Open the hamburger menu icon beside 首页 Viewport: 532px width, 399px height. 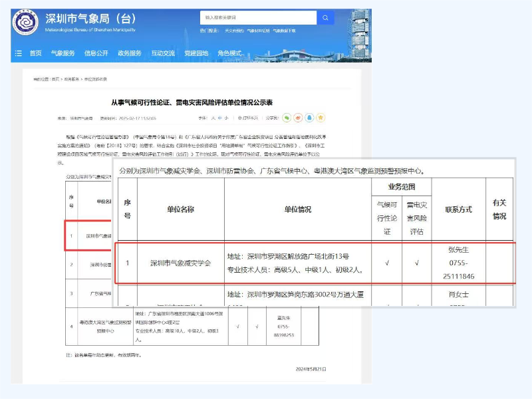[19, 53]
